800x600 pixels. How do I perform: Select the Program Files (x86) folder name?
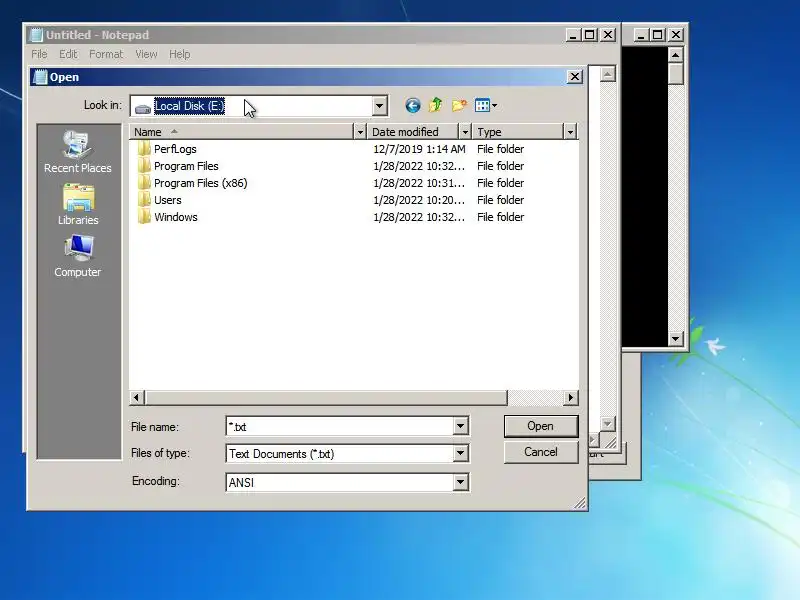tap(201, 183)
